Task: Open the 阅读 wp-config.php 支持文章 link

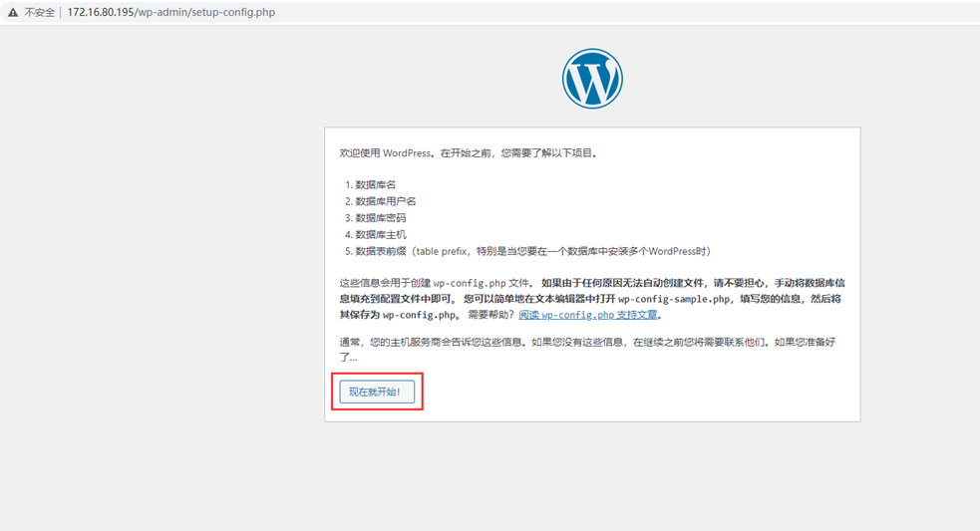Action: pos(588,315)
